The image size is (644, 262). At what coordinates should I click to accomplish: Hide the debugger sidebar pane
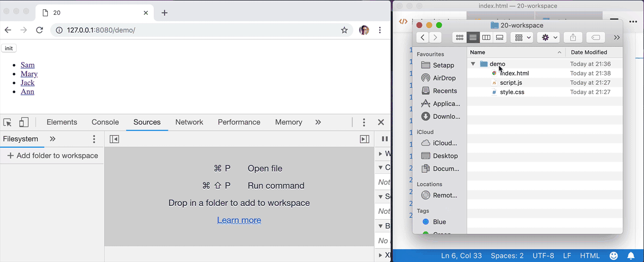[364, 139]
